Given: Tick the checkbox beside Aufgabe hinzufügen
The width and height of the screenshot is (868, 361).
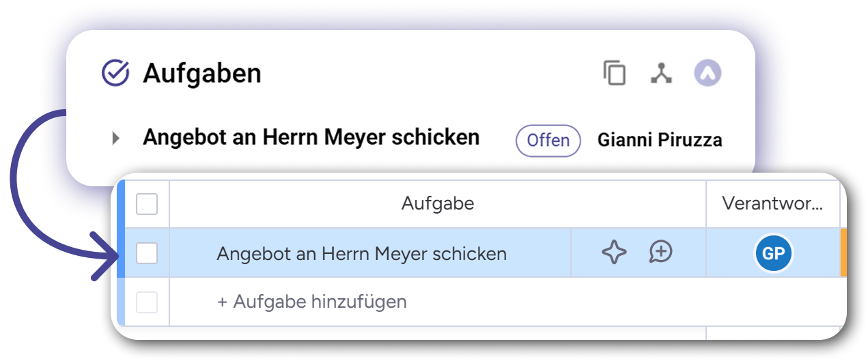Looking at the screenshot, I should [147, 302].
